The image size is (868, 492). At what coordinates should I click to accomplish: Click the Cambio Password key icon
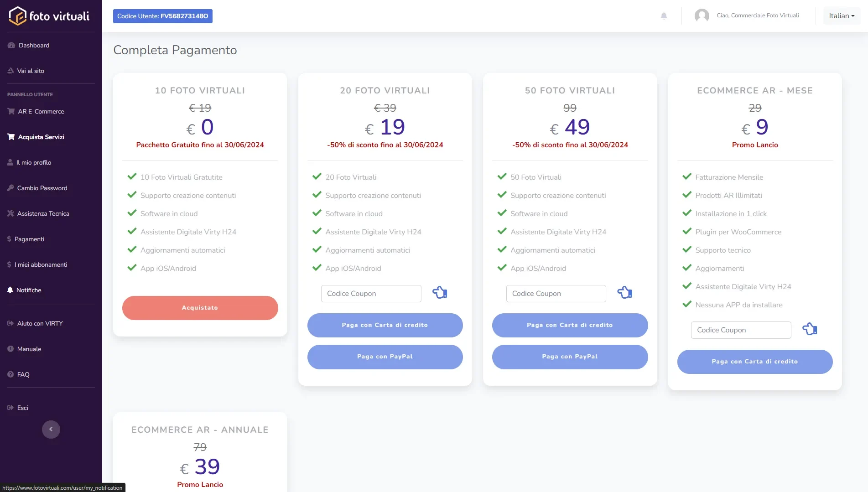10,188
